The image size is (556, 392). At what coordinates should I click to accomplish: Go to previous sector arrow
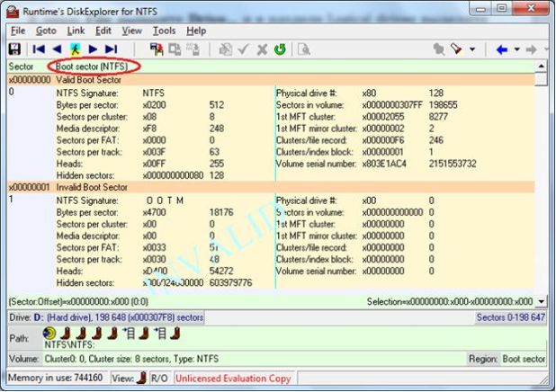pos(57,49)
